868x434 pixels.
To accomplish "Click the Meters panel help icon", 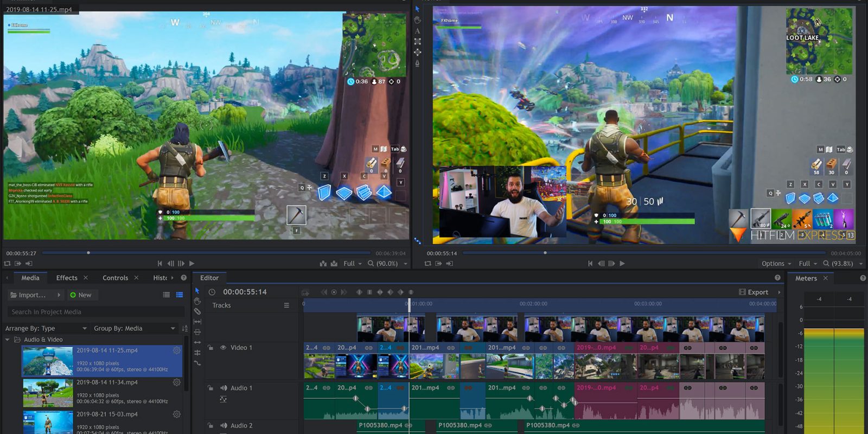I will point(863,278).
